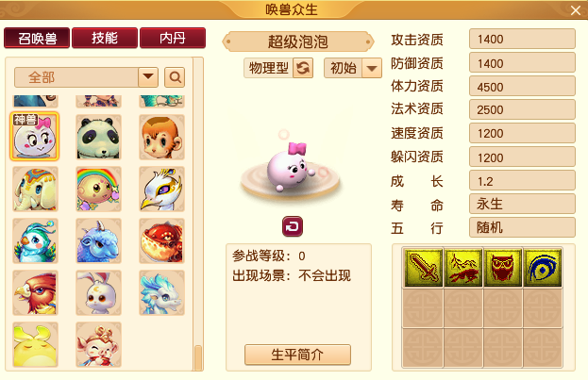Select the panda summon beast portrait
This screenshot has height=380, width=588.
pos(98,137)
